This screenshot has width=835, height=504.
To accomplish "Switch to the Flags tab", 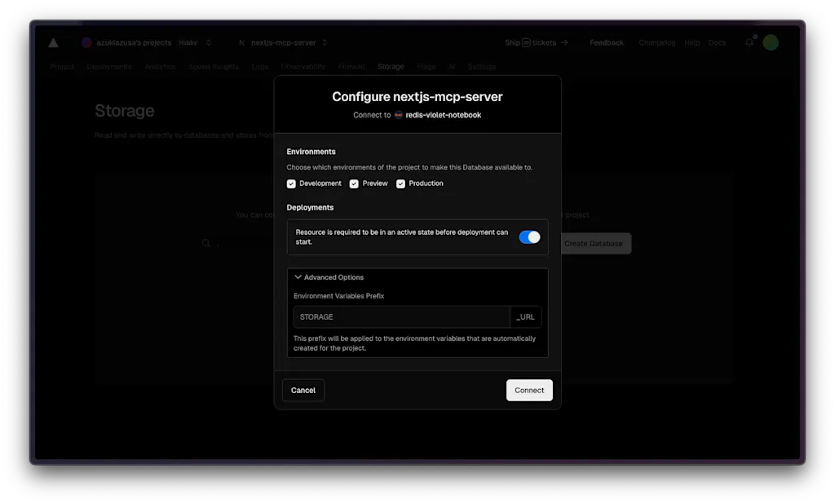I will (426, 67).
